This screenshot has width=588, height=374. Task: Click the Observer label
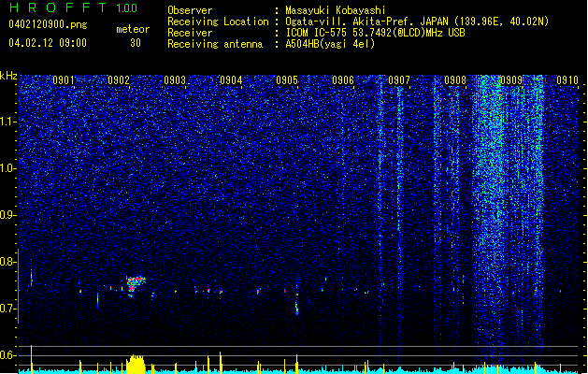pos(190,10)
